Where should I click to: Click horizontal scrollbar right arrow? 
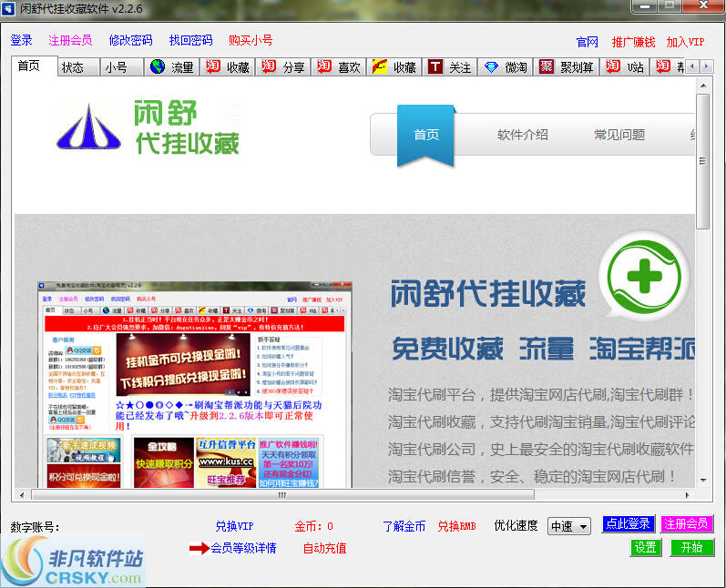click(688, 495)
